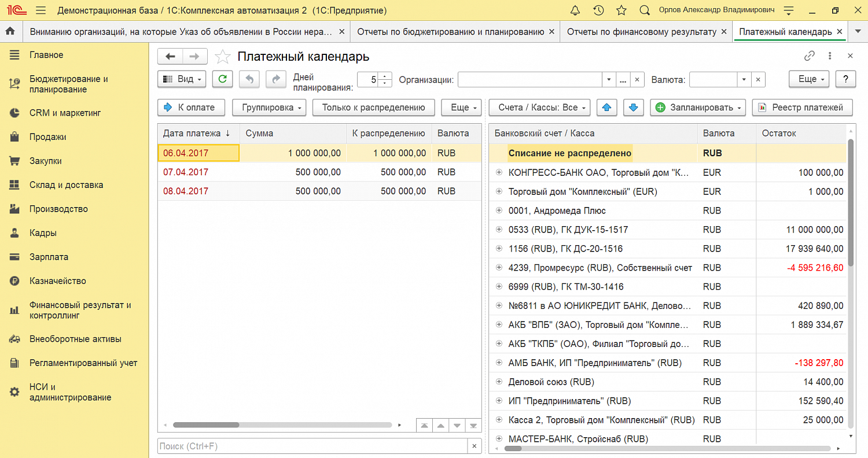This screenshot has height=458, width=868.
Task: Open Склад и доставка section
Action: (67, 185)
